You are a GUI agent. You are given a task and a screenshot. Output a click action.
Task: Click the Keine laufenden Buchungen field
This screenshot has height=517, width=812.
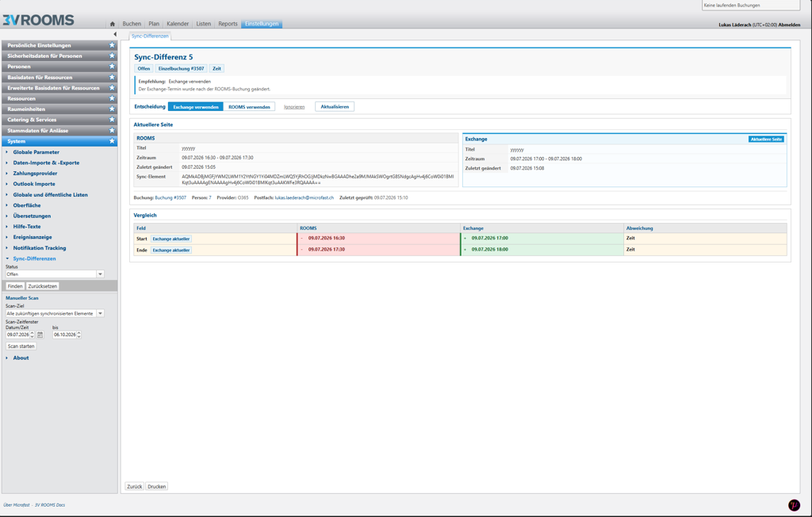pyautogui.click(x=751, y=6)
